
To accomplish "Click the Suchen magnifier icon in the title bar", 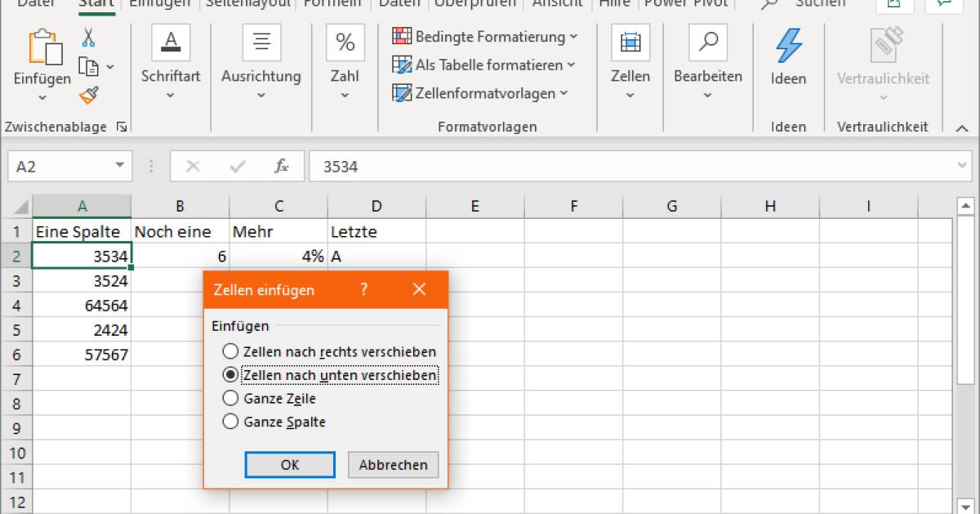I will 768,4.
